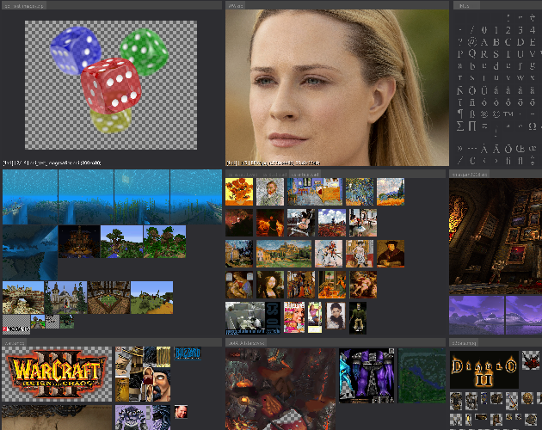Screen dimensions: 542x430
Task: Select the Madonna and child painting
Action: click(239, 285)
